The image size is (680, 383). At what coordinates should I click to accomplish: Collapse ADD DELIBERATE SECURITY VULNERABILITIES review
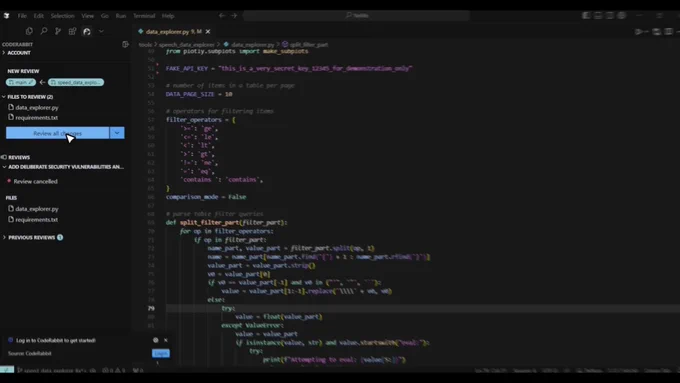click(x=63, y=167)
